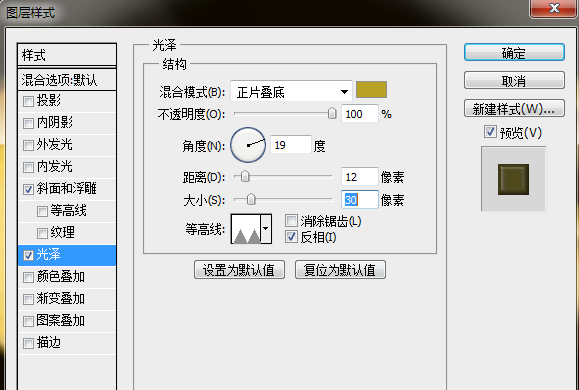
Task: Click the size value field showing 30
Action: pyautogui.click(x=360, y=199)
